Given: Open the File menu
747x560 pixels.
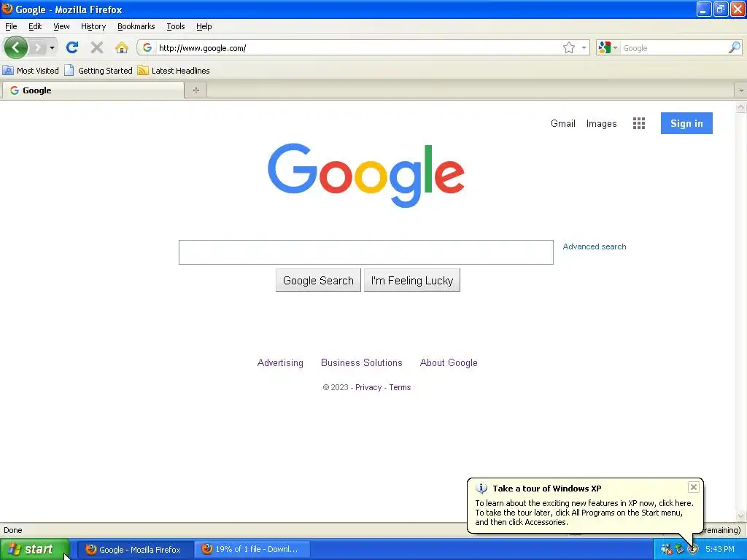Looking at the screenshot, I should tap(11, 26).
